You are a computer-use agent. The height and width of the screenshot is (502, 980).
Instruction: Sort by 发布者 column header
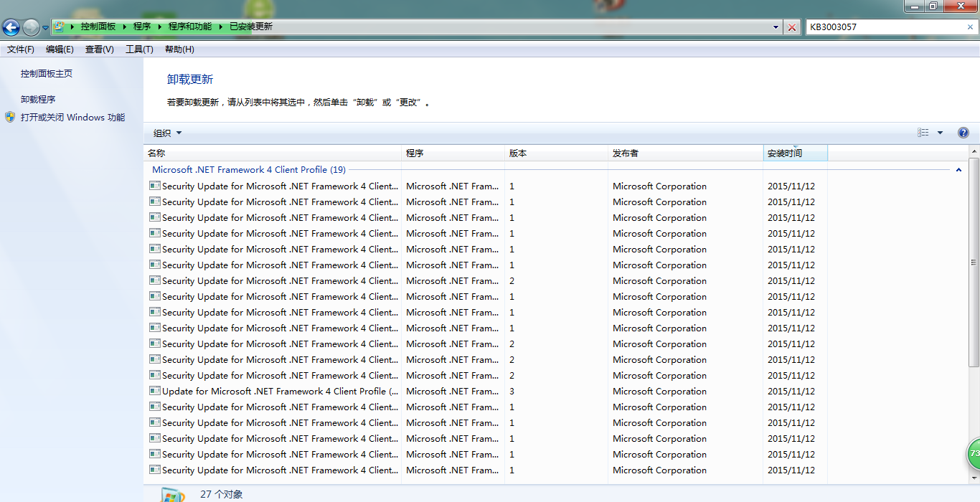(x=686, y=153)
